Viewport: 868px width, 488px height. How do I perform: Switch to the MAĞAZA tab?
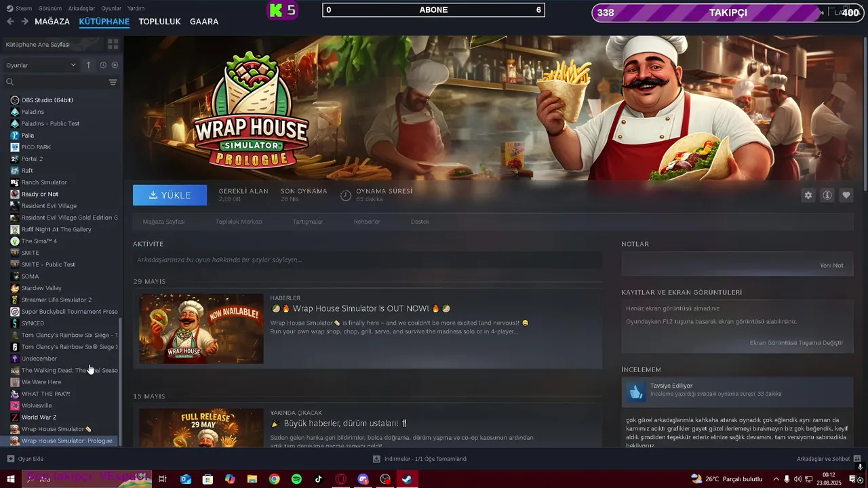pos(52,22)
